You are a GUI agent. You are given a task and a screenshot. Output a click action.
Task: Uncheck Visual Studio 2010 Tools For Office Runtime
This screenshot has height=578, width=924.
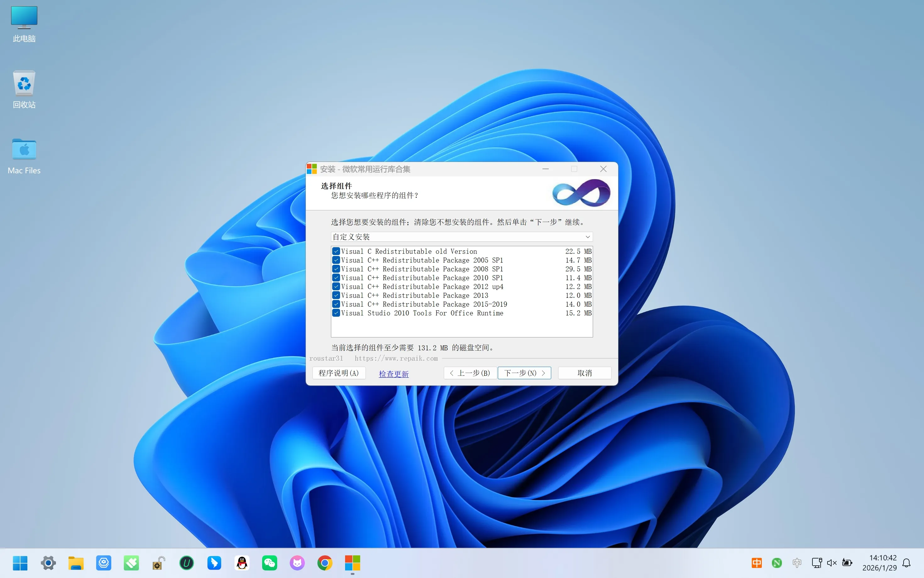click(336, 313)
